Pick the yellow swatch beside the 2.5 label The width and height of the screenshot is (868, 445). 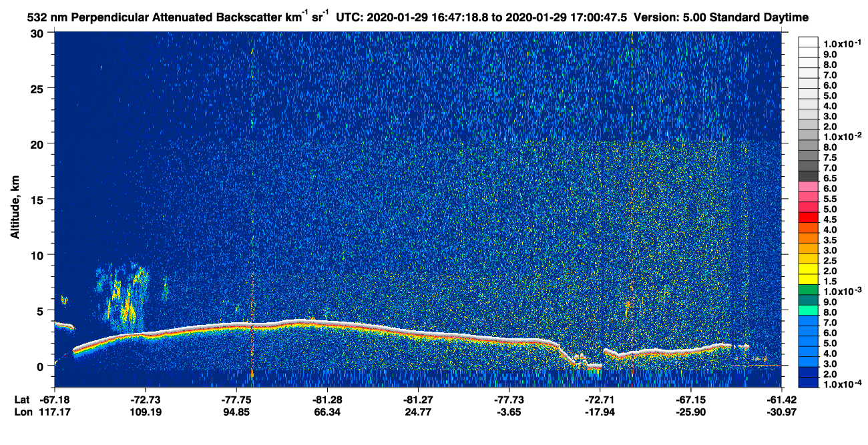[809, 259]
